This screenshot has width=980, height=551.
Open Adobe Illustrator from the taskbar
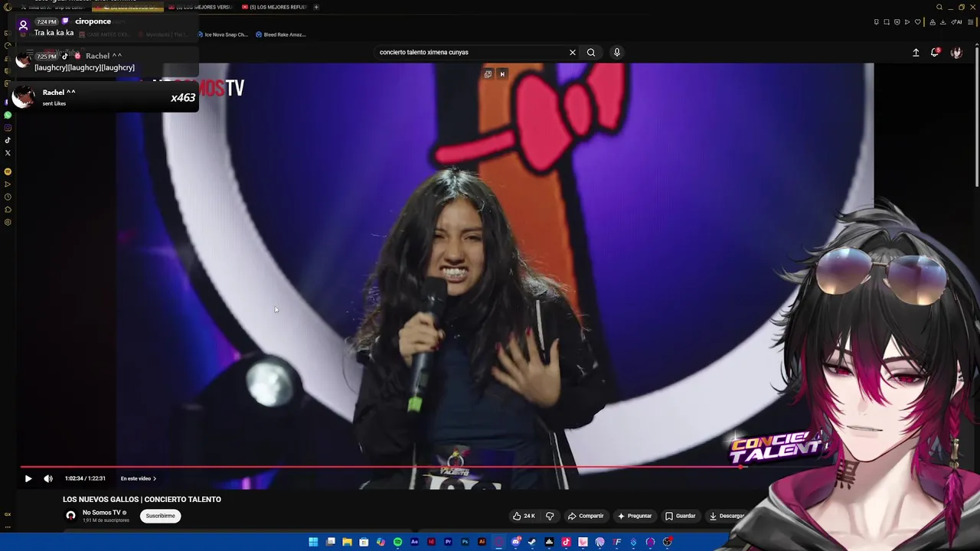click(482, 542)
